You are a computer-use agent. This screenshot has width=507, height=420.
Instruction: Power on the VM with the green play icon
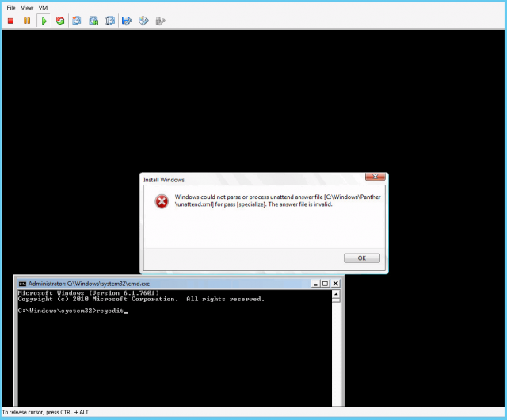click(x=44, y=21)
